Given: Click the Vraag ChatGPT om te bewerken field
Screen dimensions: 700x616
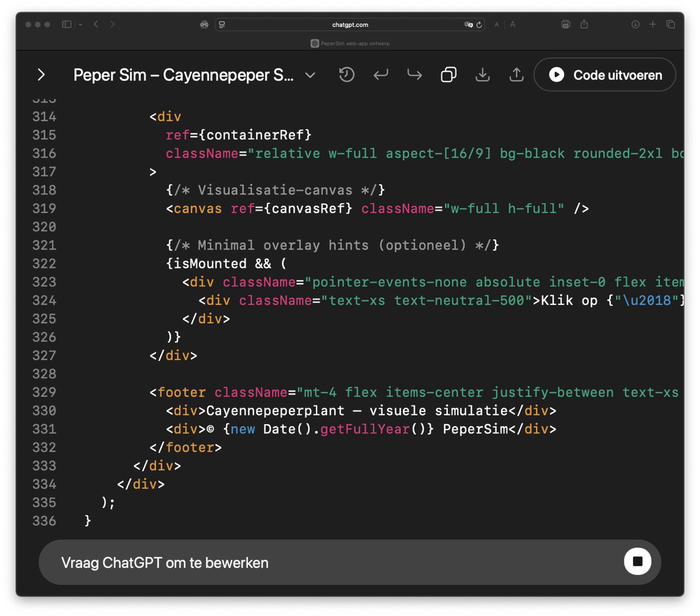Looking at the screenshot, I should 328,562.
